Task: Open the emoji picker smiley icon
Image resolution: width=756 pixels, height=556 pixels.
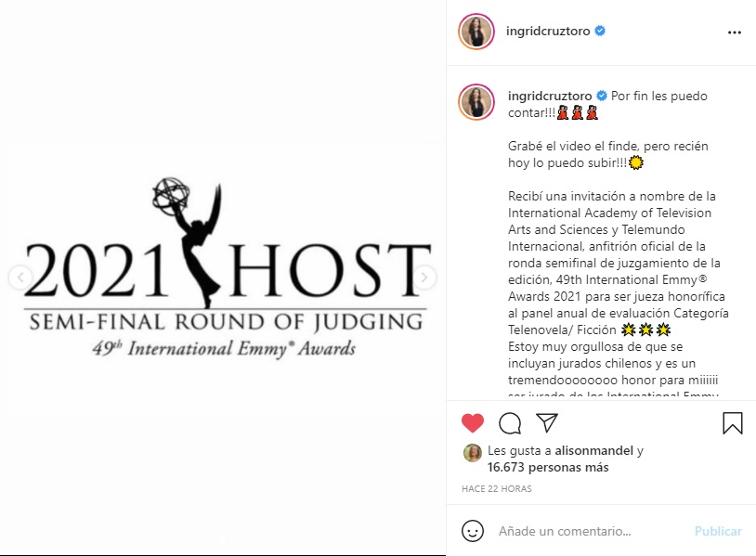Action: tap(473, 531)
